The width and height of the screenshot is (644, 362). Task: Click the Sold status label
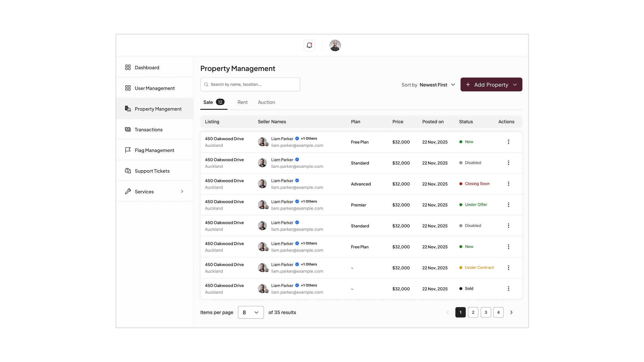click(x=469, y=288)
